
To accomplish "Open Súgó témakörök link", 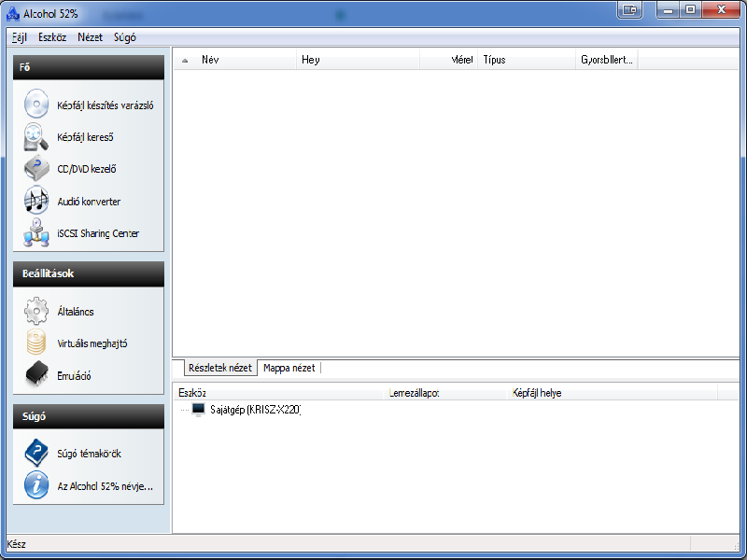I will click(x=89, y=454).
